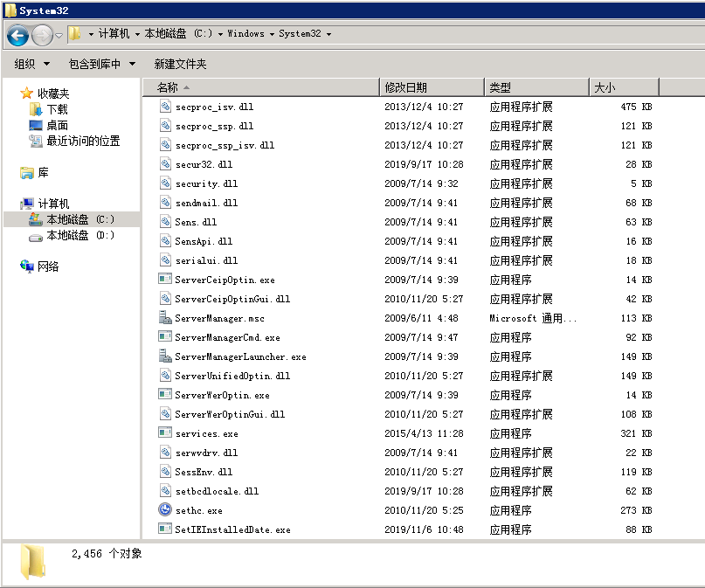
Task: Select Libraries (库) in navigation pane
Action: click(x=43, y=172)
